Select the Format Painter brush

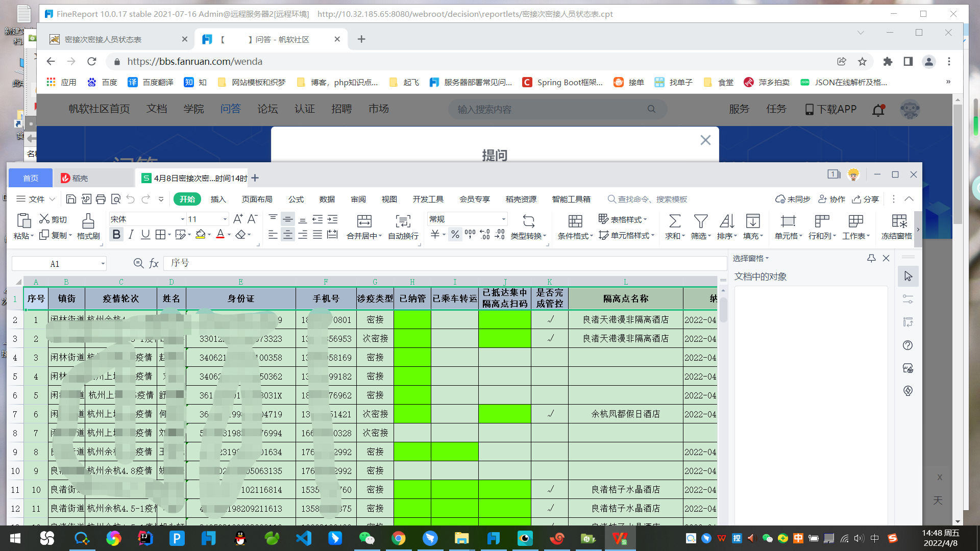point(88,220)
